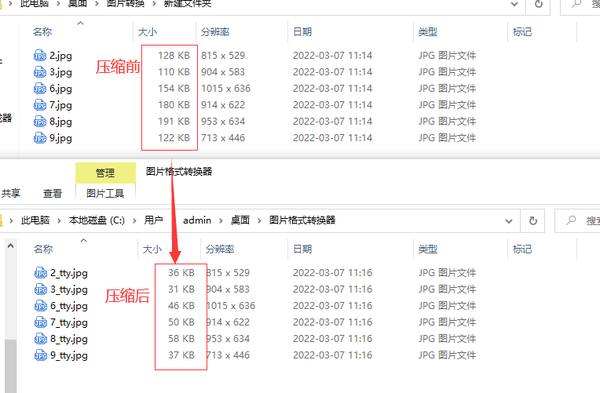Viewport: 600px width, 393px height.
Task: Open the 查看 ribbon tab
Action: pyautogui.click(x=52, y=194)
